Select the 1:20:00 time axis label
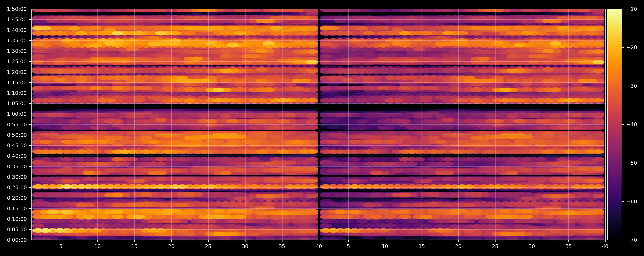Viewport: 644px width, 256px height. point(16,72)
